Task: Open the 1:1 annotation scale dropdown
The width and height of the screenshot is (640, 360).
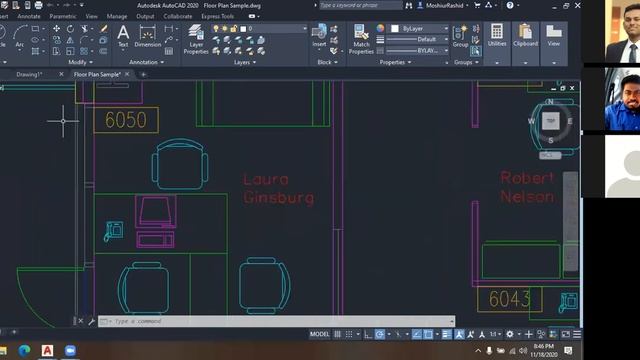Action: [495, 334]
